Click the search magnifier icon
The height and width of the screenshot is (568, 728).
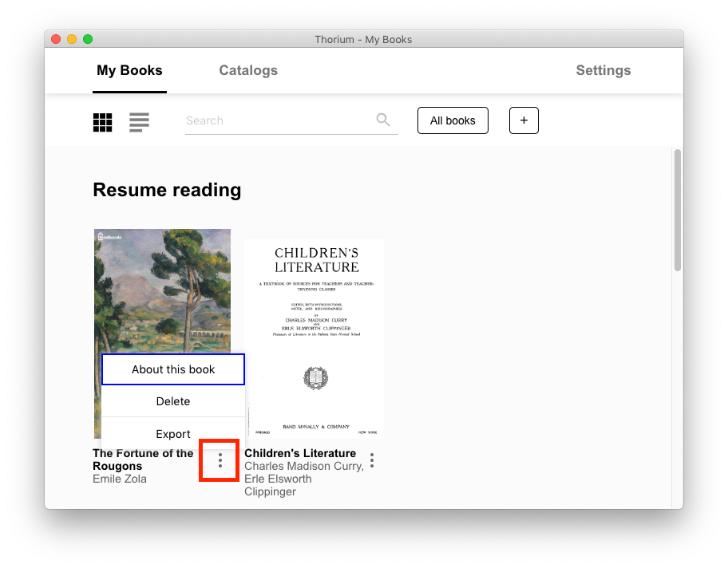point(383,120)
